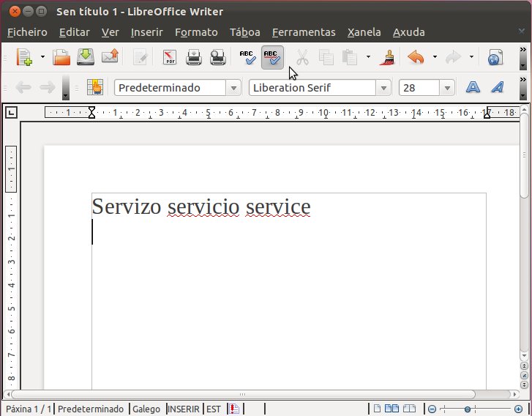Expand the formatting toolbar overflow chevron

522,79
